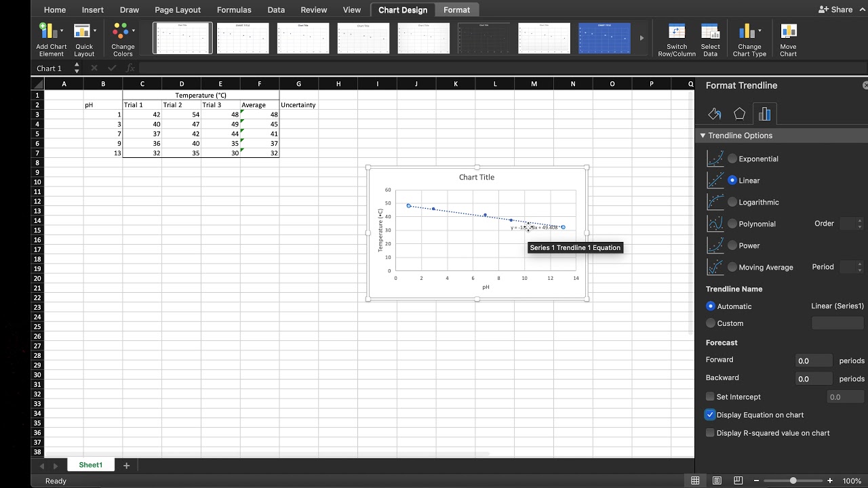The image size is (868, 488).
Task: Select the Power radio button
Action: tap(732, 245)
